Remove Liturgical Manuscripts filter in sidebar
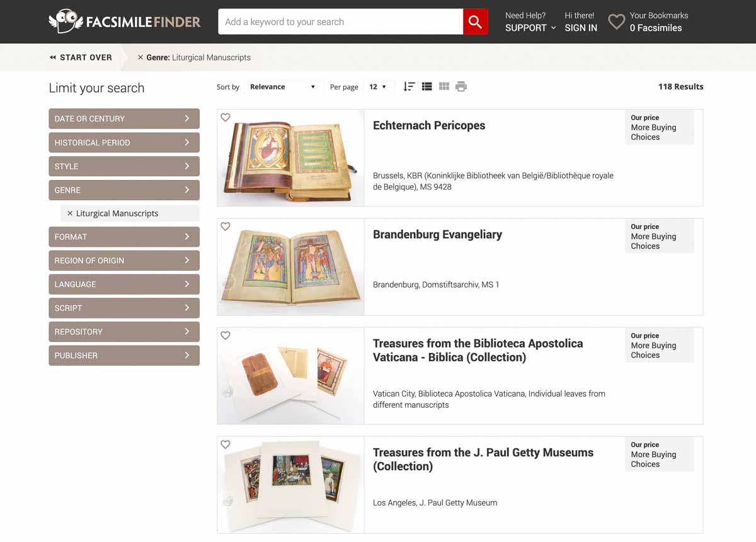This screenshot has width=756, height=542. pos(70,213)
